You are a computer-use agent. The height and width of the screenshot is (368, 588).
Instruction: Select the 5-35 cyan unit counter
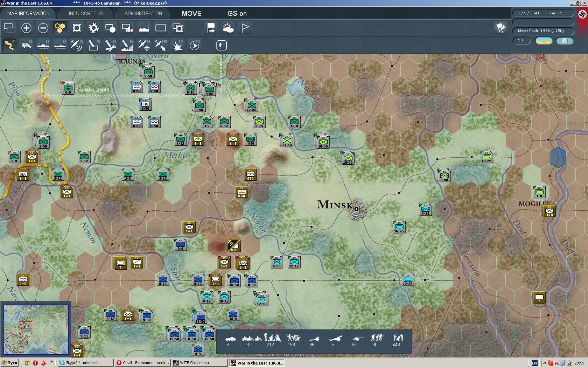[x=276, y=262]
